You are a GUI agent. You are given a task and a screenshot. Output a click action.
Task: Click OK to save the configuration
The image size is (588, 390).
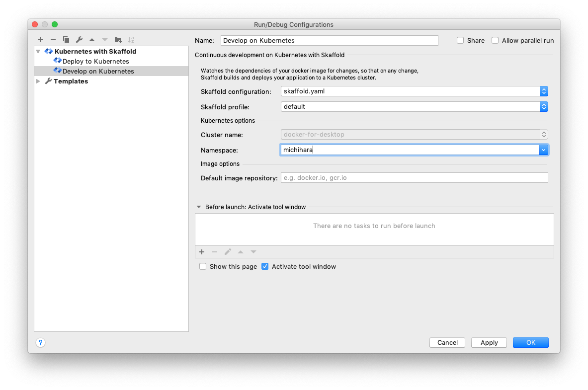click(530, 342)
